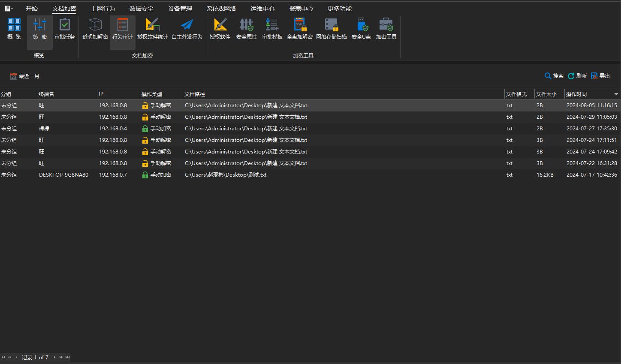Click orange unlock icon in 2024-08-05 row
This screenshot has width=621, height=364.
145,105
